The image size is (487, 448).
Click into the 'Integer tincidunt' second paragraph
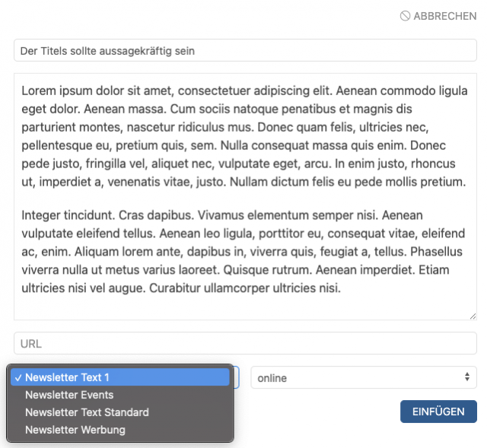[x=243, y=252]
